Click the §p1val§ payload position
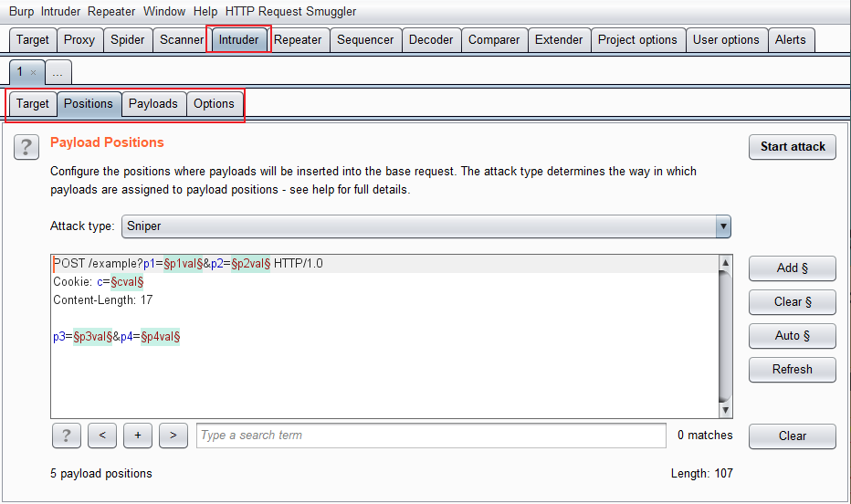851x504 pixels. [183, 264]
